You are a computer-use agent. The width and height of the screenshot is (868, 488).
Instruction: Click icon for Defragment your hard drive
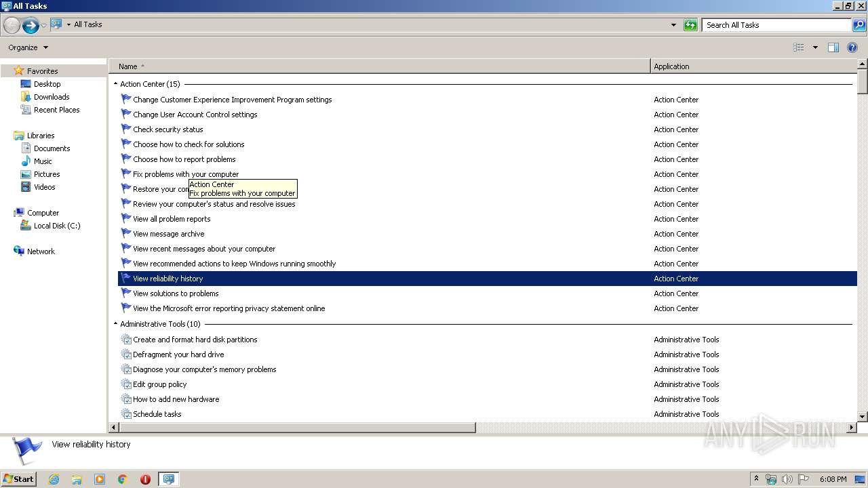click(126, 354)
